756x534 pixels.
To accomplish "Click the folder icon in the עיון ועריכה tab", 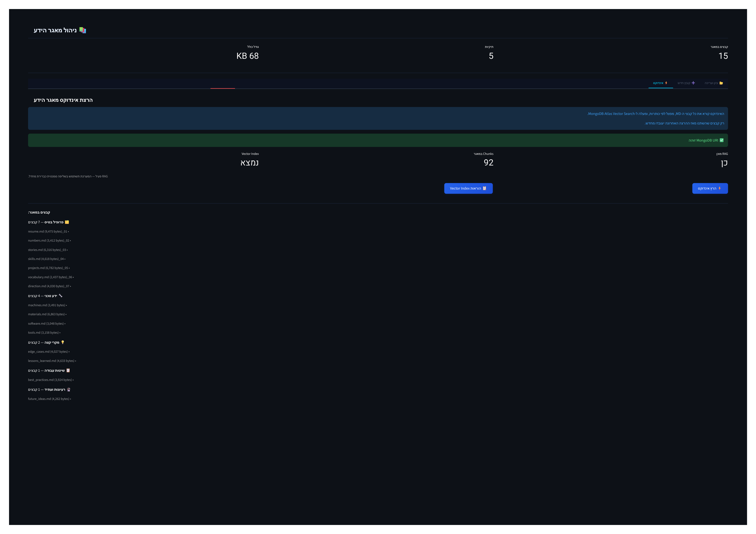I will tap(721, 83).
